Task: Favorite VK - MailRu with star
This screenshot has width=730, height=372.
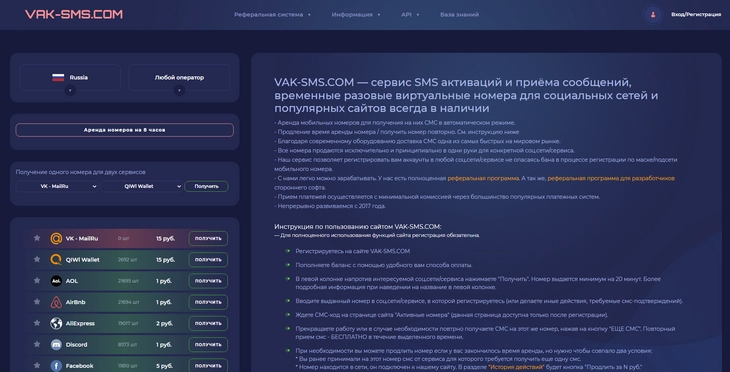Action: point(37,238)
